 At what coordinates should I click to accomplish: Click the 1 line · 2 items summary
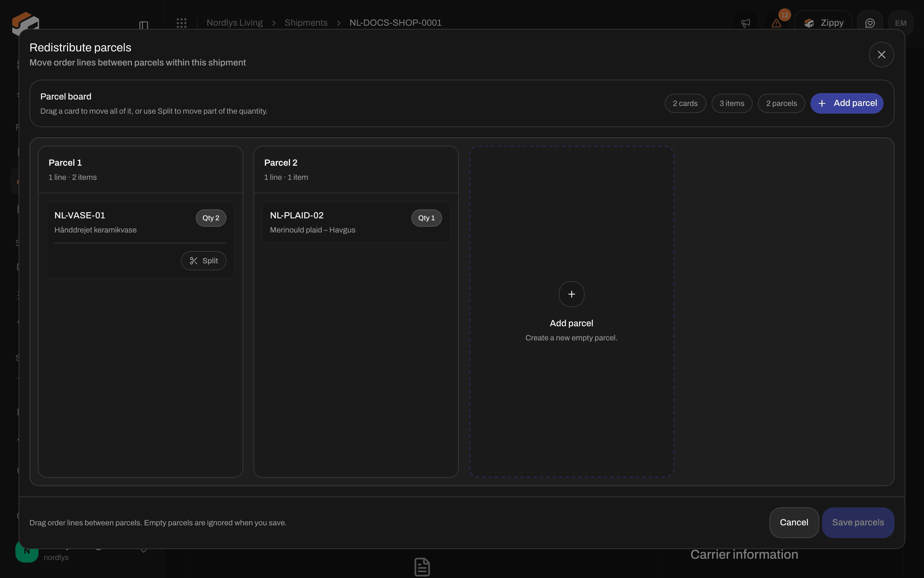click(73, 177)
